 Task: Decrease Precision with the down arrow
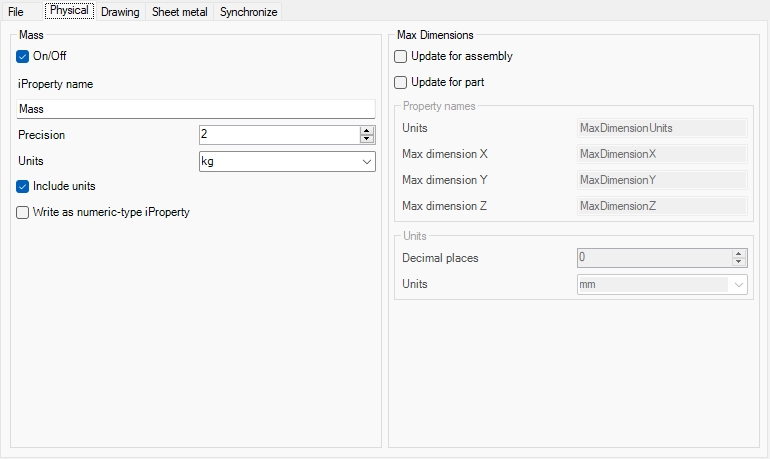[x=367, y=139]
